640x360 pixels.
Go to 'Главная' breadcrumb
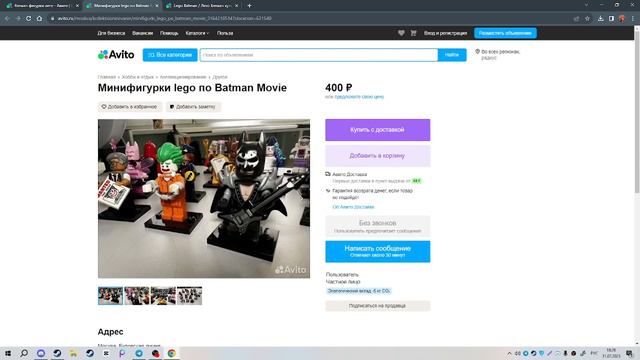click(x=107, y=77)
